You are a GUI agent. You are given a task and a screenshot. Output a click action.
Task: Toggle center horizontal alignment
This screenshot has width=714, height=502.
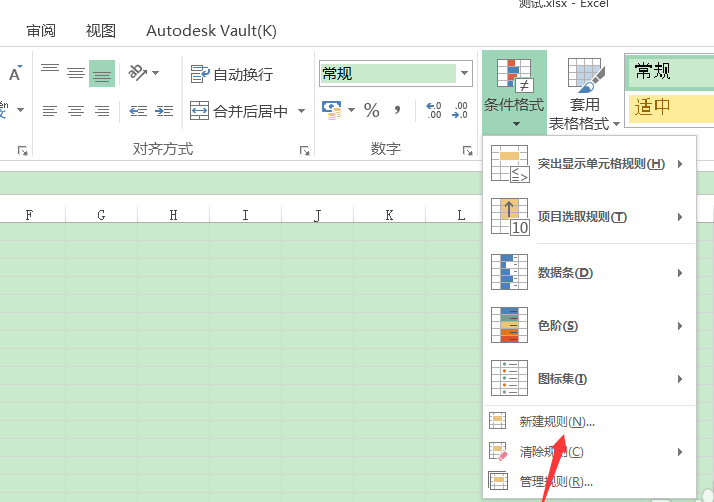(x=76, y=111)
